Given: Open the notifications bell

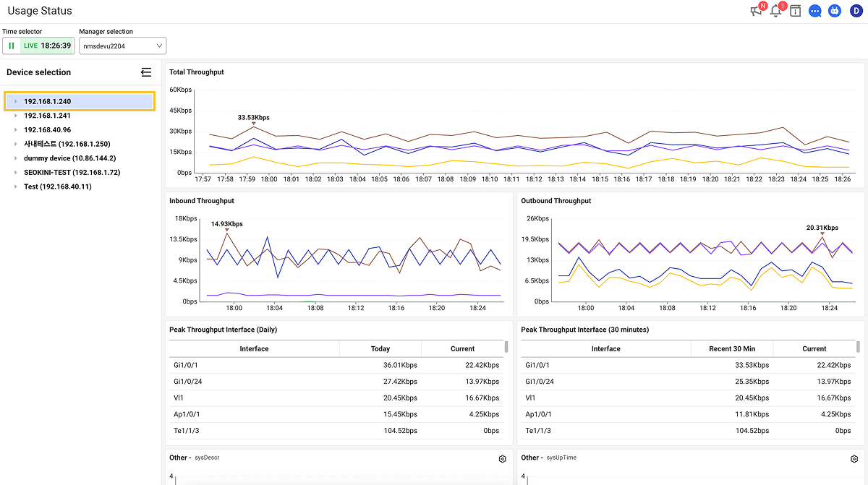Looking at the screenshot, I should (x=776, y=11).
